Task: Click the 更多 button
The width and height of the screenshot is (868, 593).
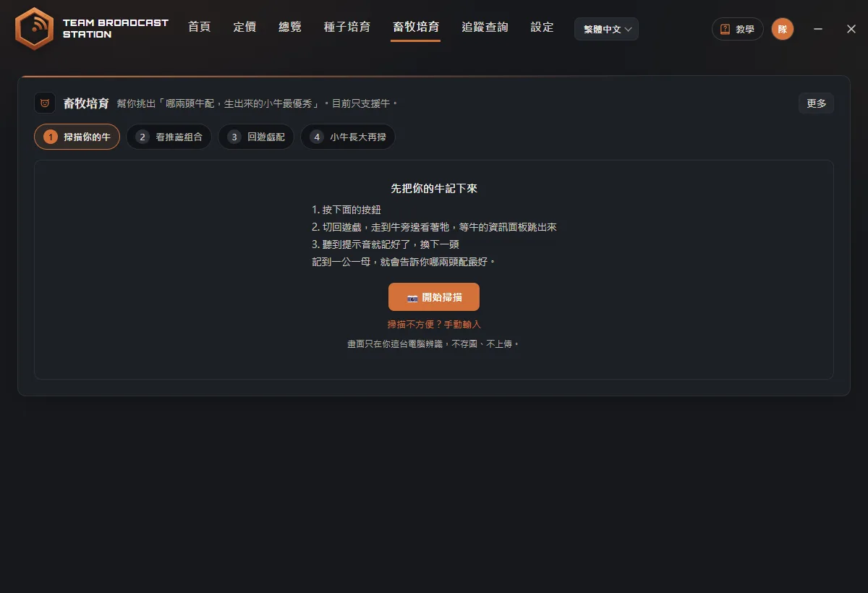Action: [816, 103]
